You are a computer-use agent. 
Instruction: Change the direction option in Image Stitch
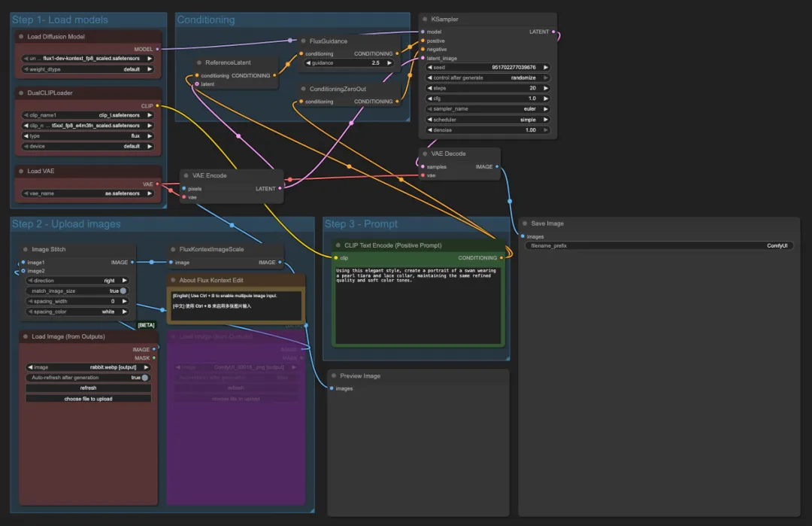click(x=76, y=280)
